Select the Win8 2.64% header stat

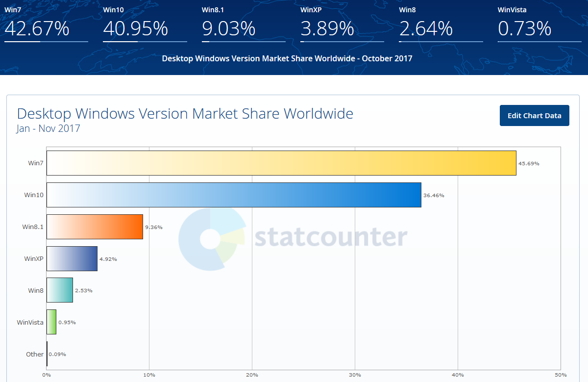(x=426, y=28)
